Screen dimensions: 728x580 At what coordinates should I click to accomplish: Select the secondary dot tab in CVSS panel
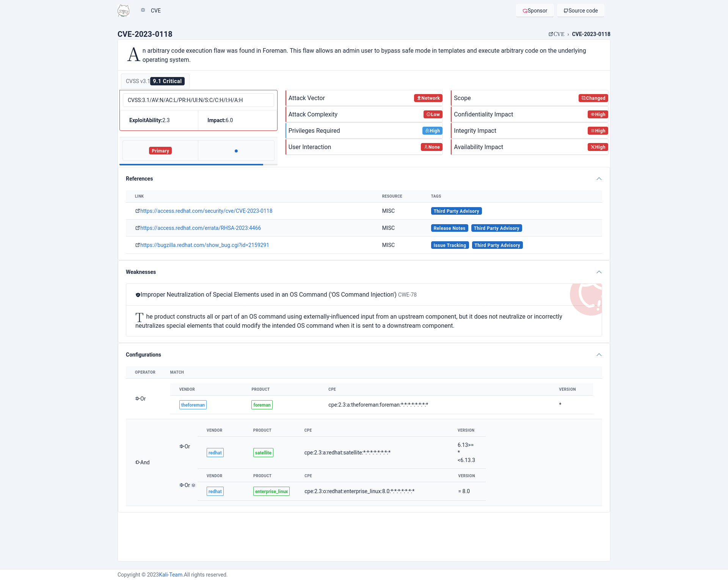click(x=235, y=151)
